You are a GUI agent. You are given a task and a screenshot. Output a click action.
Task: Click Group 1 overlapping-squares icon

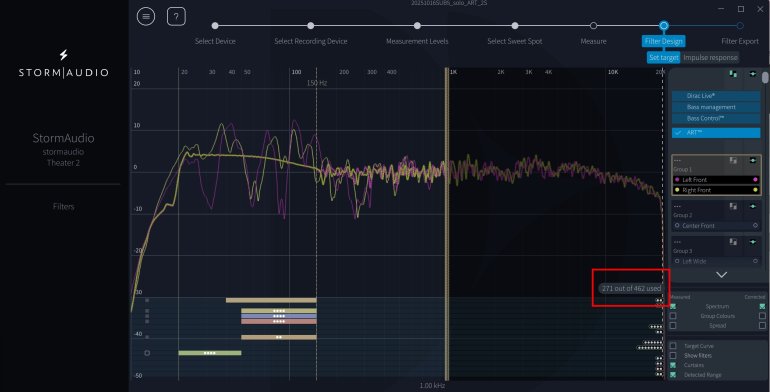click(x=733, y=160)
